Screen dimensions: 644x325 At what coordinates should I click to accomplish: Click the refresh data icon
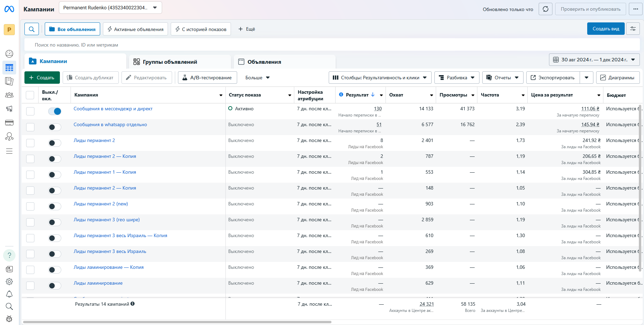click(x=546, y=9)
